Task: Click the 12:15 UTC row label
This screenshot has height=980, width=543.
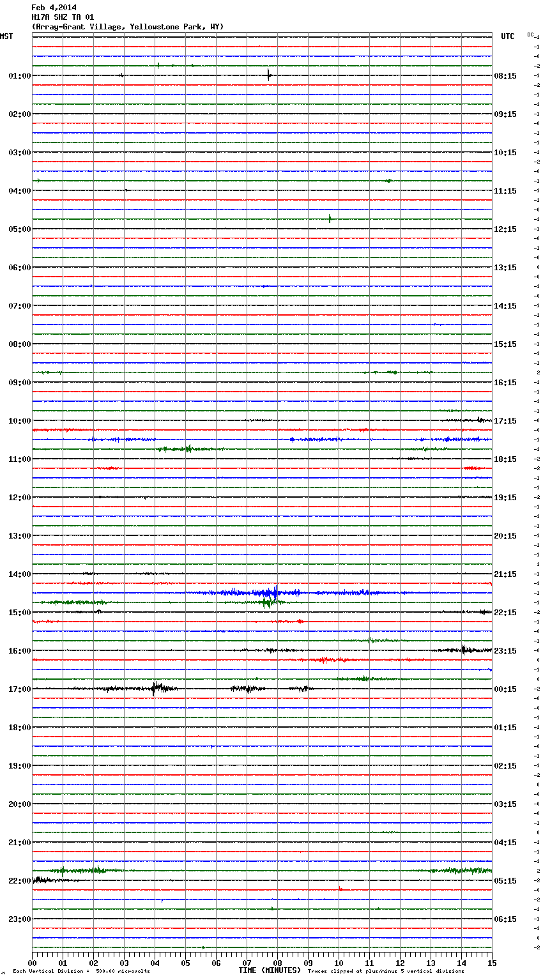Action: (505, 229)
